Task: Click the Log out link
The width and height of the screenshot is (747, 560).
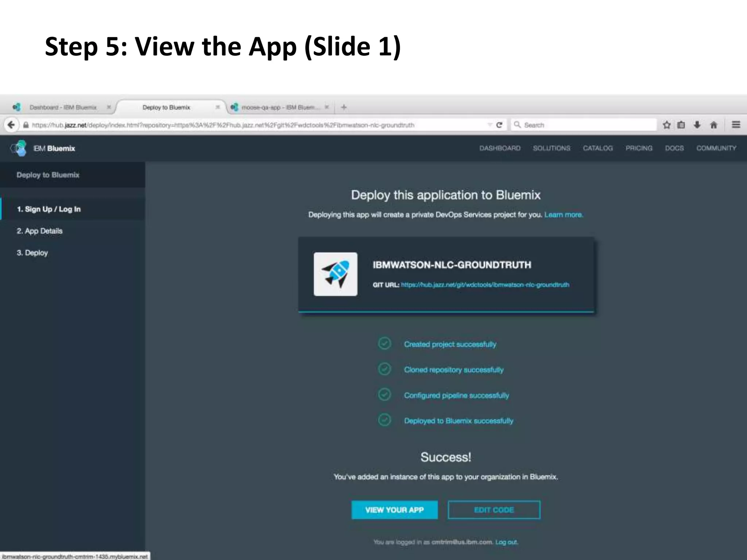Action: coord(506,542)
